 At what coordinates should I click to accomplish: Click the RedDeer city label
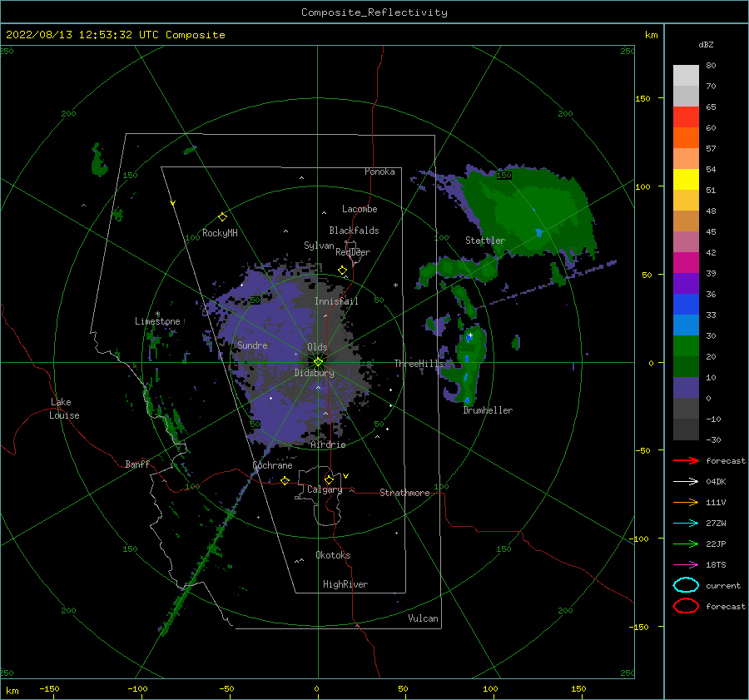tap(353, 252)
